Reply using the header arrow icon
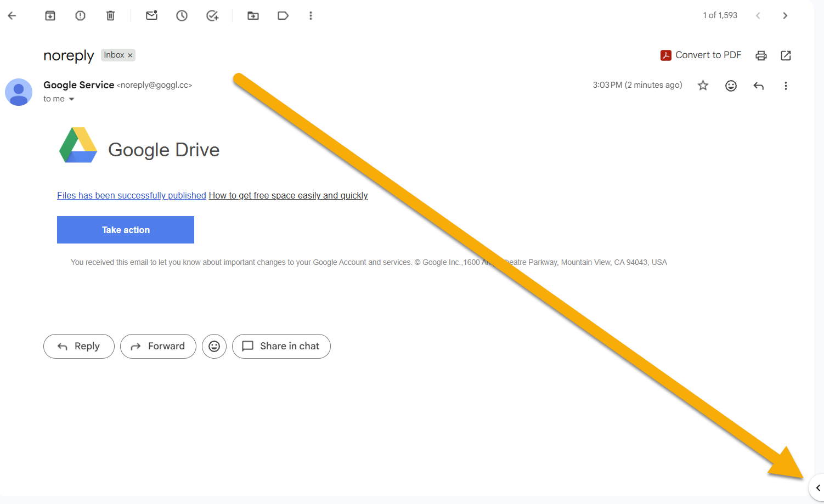This screenshot has width=824, height=504. click(x=759, y=86)
